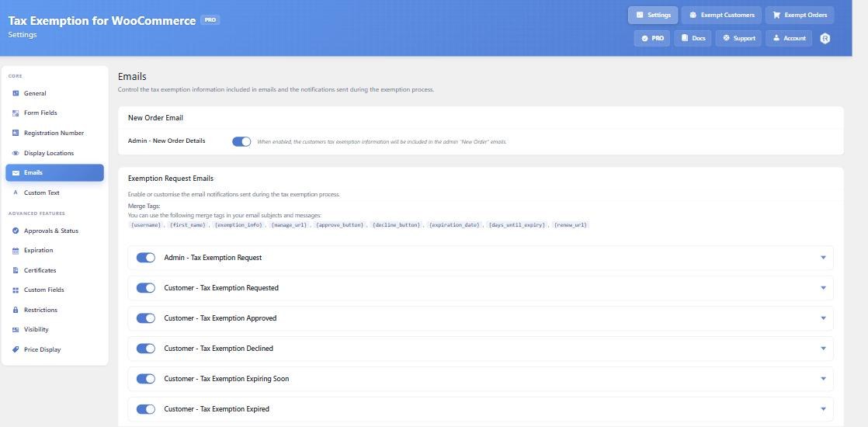Toggle Customer - Tax Exemption Expiring Soon email

tap(146, 379)
